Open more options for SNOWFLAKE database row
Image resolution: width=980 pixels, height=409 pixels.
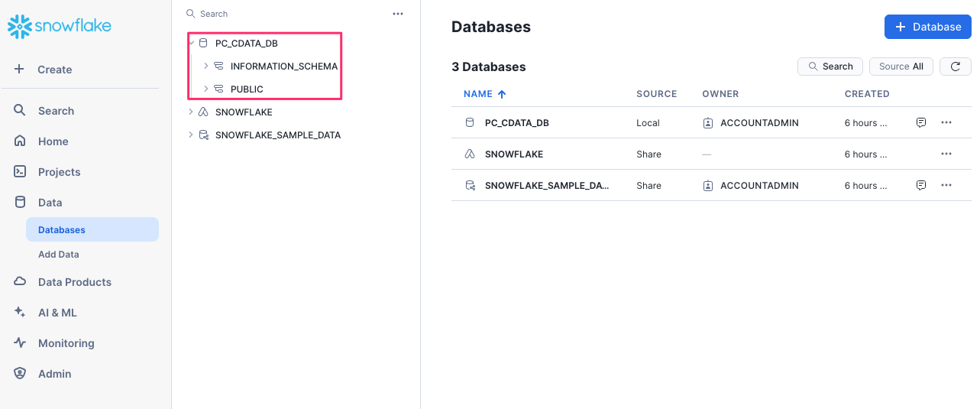click(x=946, y=154)
